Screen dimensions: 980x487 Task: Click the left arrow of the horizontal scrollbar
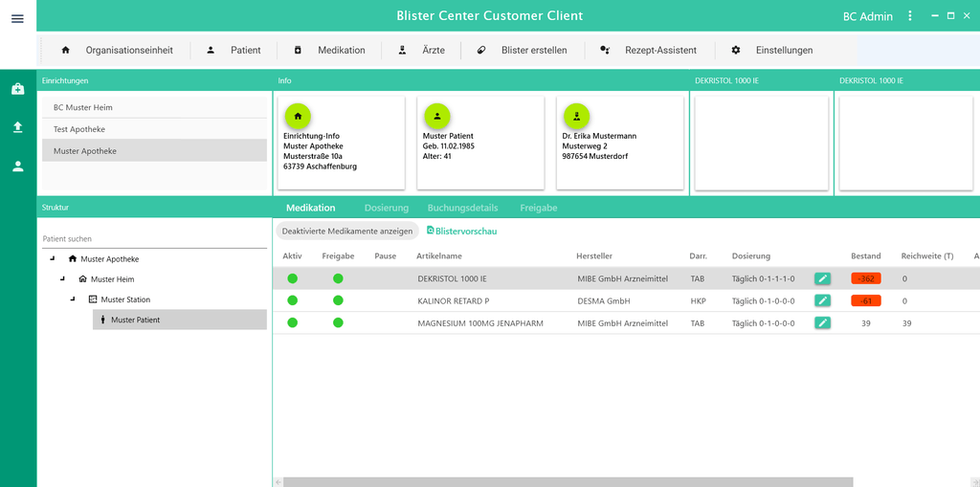[x=278, y=482]
